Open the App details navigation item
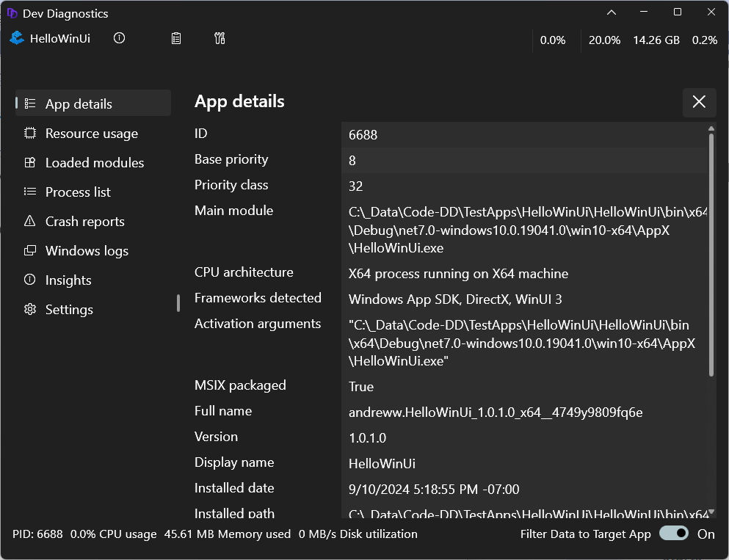 [x=93, y=103]
